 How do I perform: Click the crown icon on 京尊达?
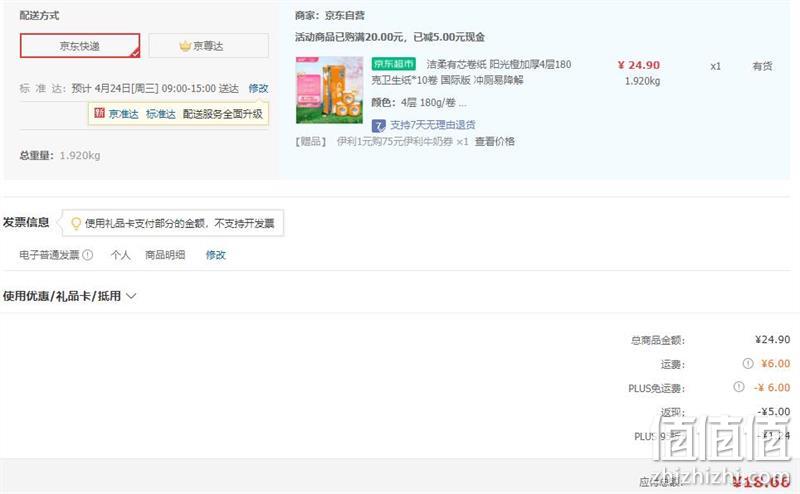185,46
